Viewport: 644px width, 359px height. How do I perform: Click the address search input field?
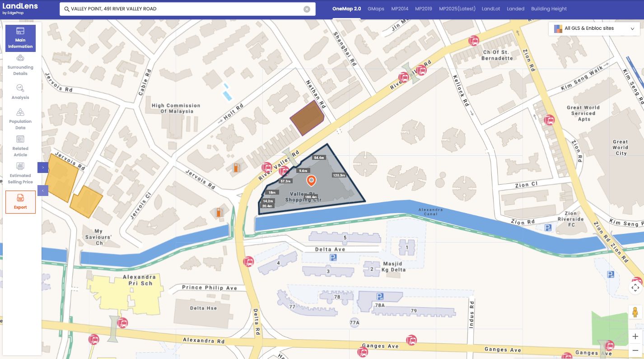[x=187, y=9]
